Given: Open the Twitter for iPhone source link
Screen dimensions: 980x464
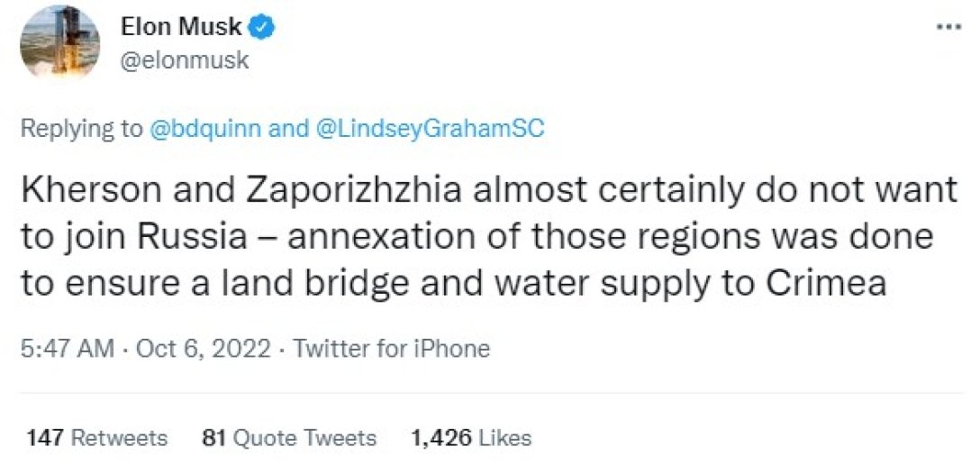Looking at the screenshot, I should coord(392,349).
